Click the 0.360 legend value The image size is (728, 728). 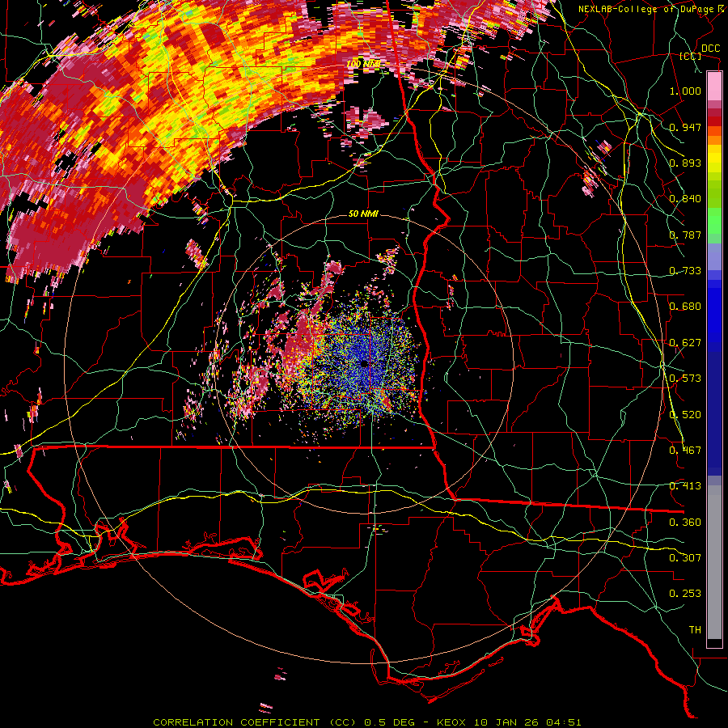pyautogui.click(x=685, y=523)
